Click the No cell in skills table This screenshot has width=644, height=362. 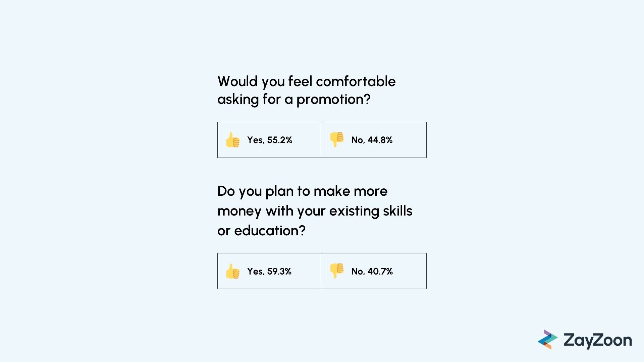coord(374,271)
